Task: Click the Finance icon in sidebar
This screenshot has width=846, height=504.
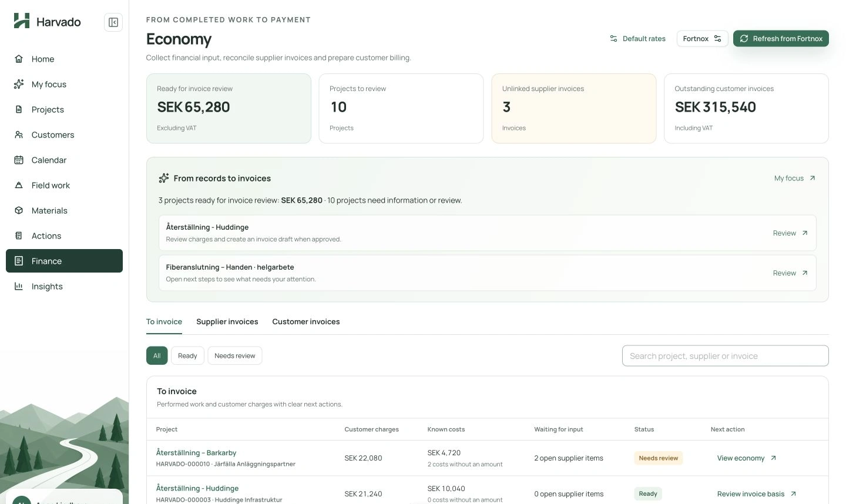Action: pyautogui.click(x=19, y=261)
